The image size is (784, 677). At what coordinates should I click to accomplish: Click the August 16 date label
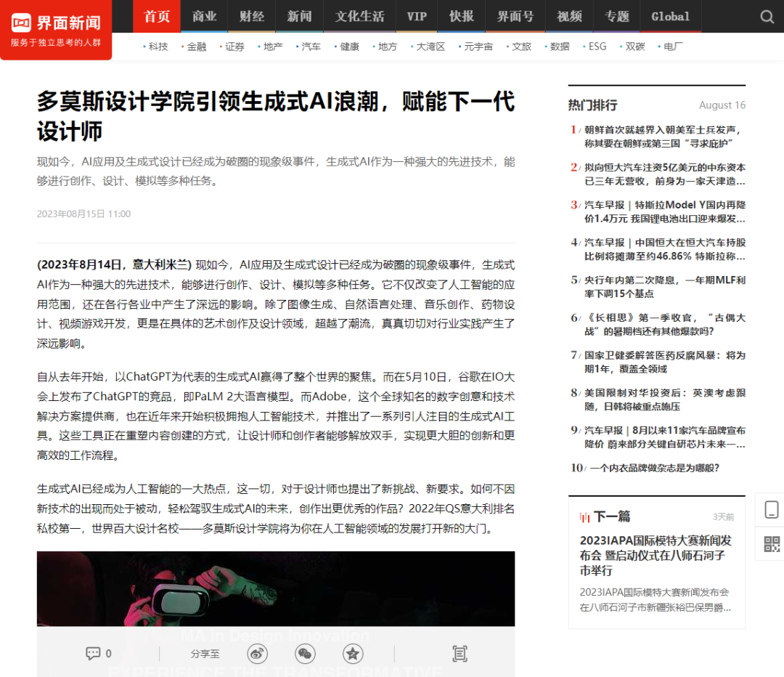[722, 105]
